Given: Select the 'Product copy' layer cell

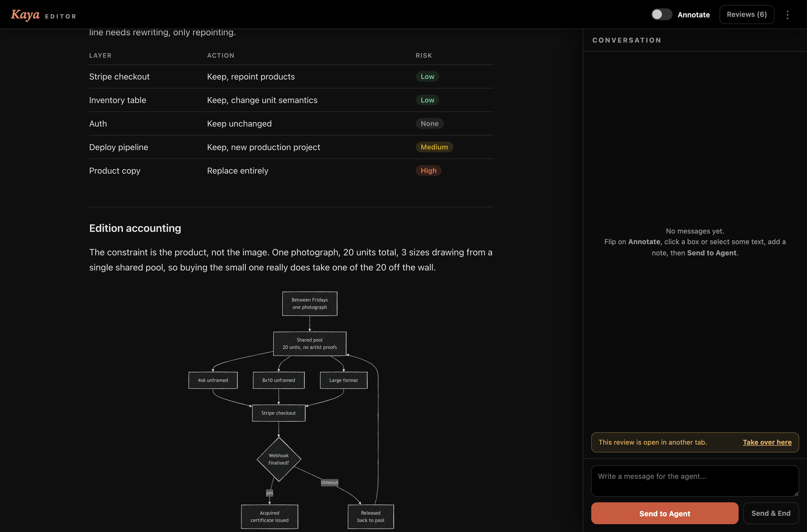Looking at the screenshot, I should (114, 171).
